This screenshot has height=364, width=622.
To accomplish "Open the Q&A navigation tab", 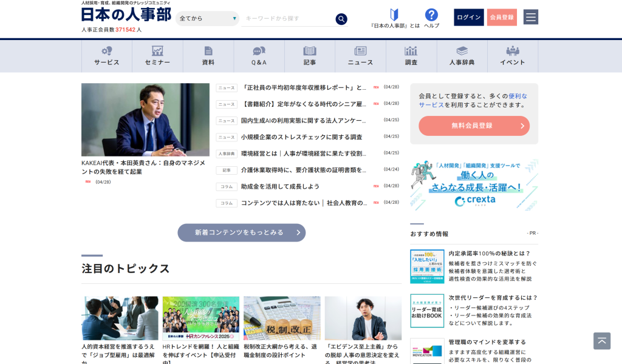I will coord(259,56).
